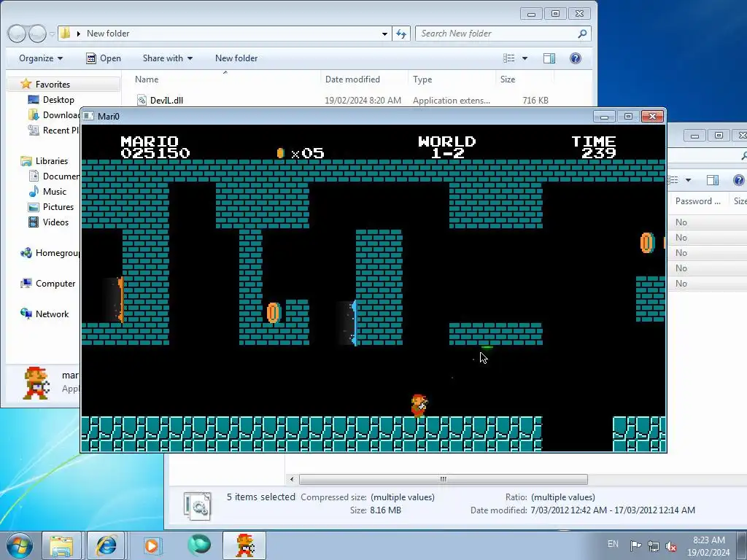
Task: Select the DevIL.dll file name
Action: point(166,100)
